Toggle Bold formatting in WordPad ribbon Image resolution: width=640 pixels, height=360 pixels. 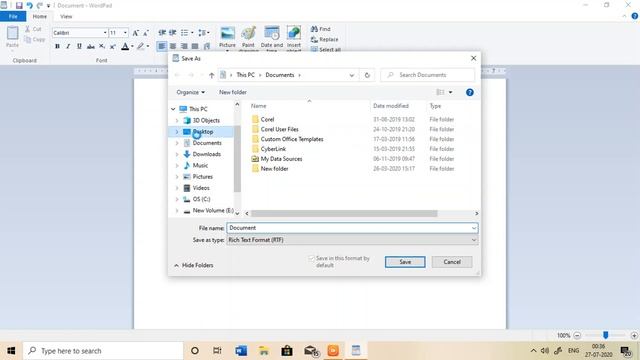(x=57, y=46)
